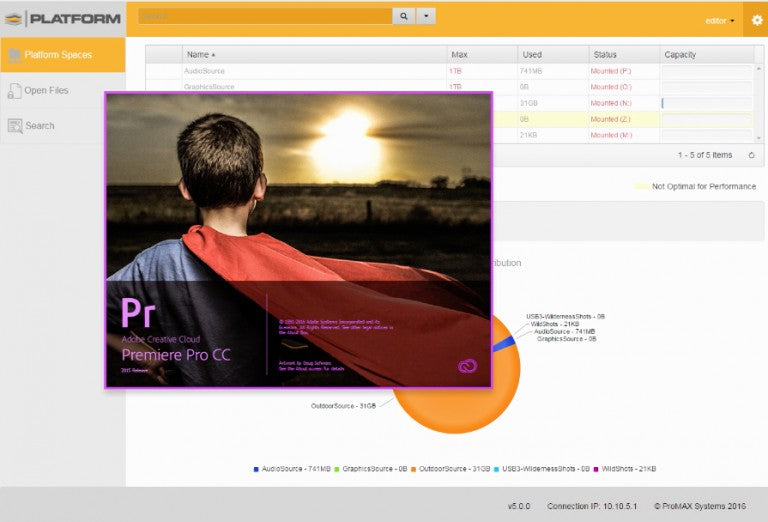The image size is (768, 522).
Task: Click the green GraphicsSource legend swatch
Action: click(336, 469)
